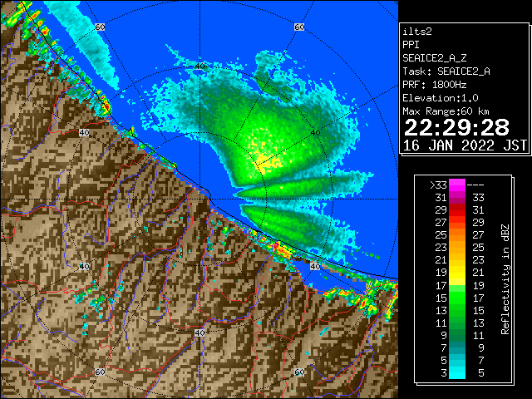Screen dimensions: 532x399
Task: Click the '---' label beside the magenta swatch
Action: [x=475, y=185]
